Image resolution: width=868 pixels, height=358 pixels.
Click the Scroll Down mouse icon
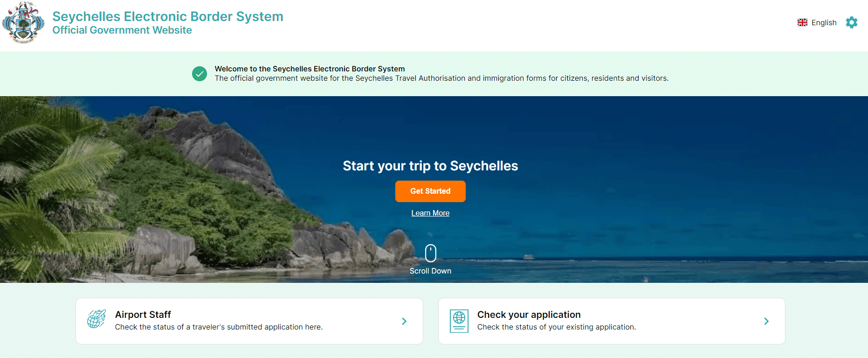click(x=431, y=253)
